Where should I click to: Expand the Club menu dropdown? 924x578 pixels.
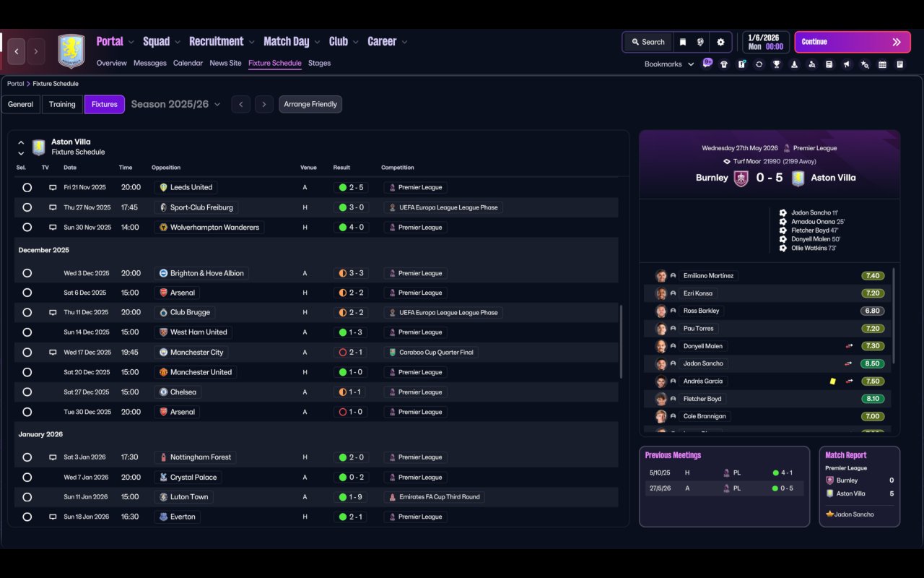(356, 42)
